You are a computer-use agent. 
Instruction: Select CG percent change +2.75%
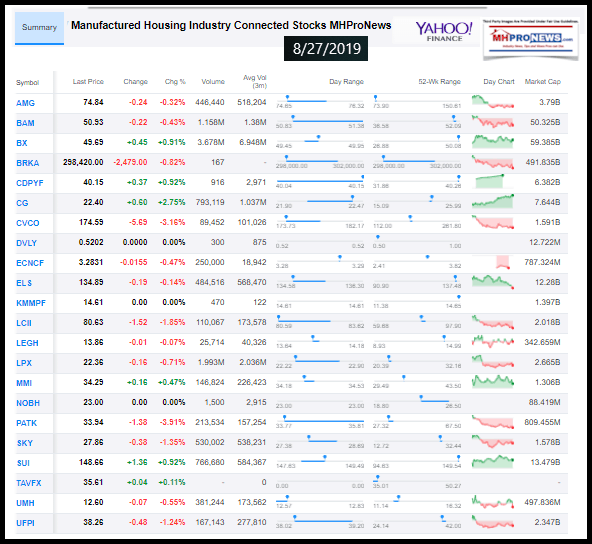coord(171,202)
